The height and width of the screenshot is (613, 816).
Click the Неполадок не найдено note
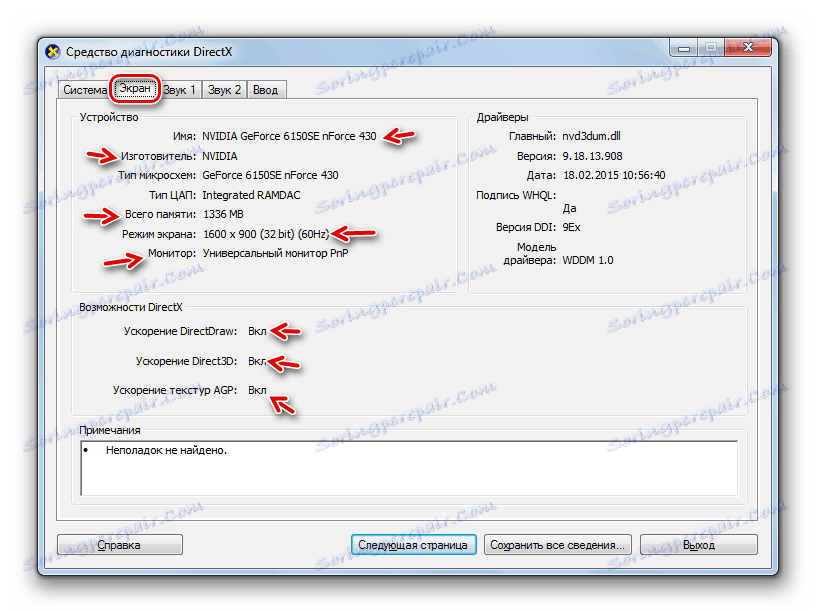point(167,450)
